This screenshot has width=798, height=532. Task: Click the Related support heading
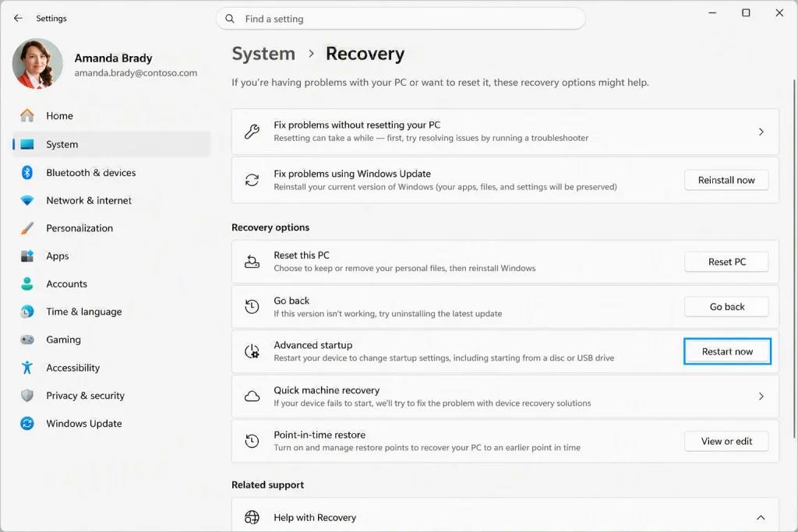click(x=268, y=484)
